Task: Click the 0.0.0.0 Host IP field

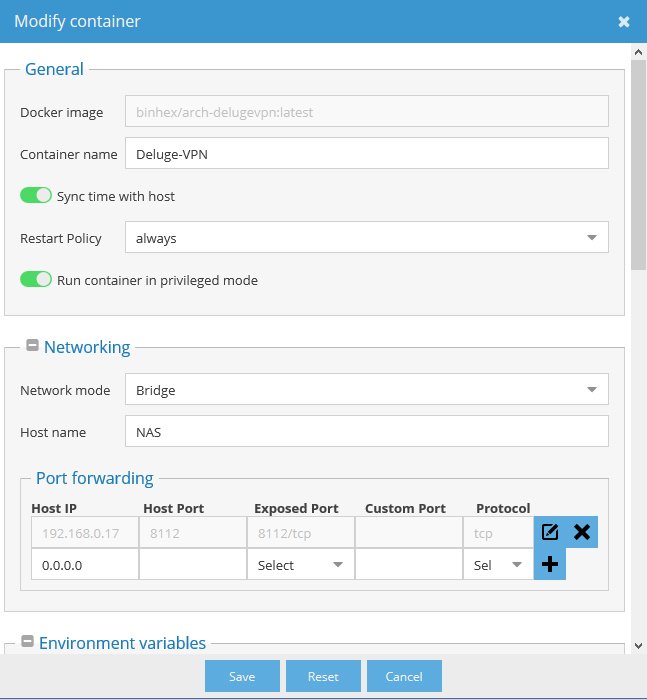Action: click(x=85, y=564)
